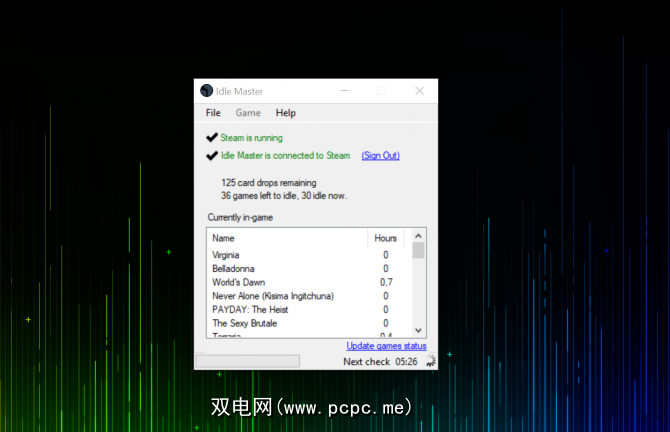This screenshot has width=670, height=432.
Task: Click the 125 card drops remaining text
Action: point(269,183)
